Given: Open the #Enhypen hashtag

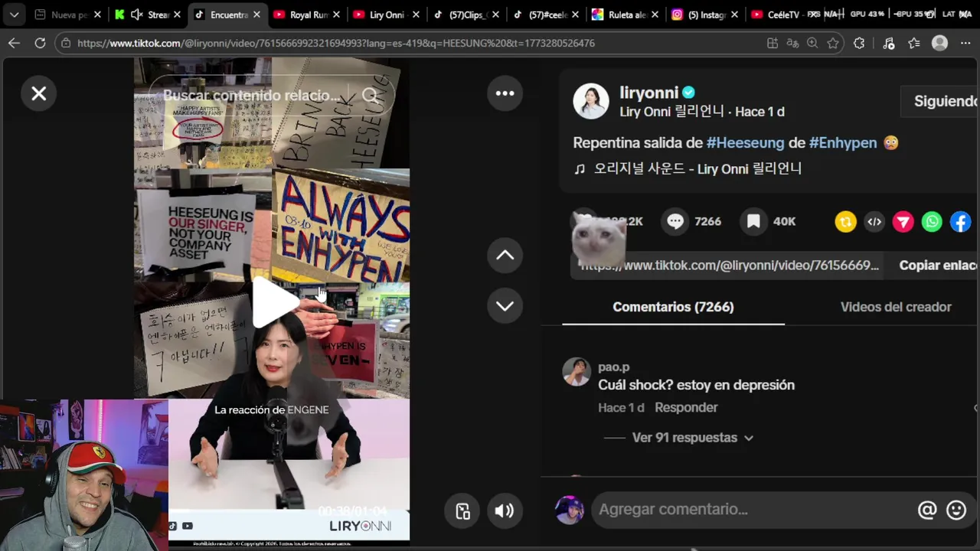Looking at the screenshot, I should pos(842,142).
